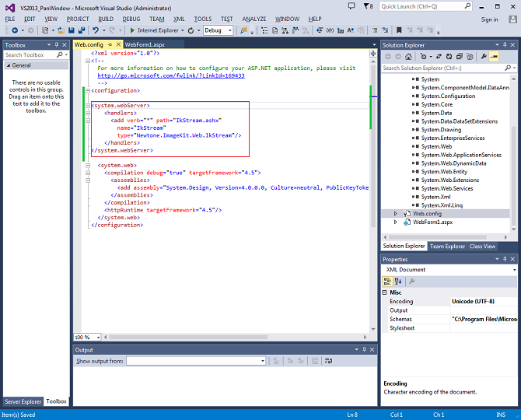This screenshot has width=521, height=420.
Task: Open the go.microsoft.com fwlink URL in the comment
Action: tap(171, 75)
